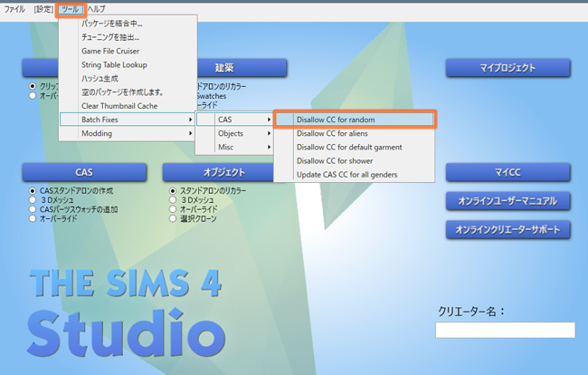Open オンラインクリエーターサポート
The image size is (588, 375).
click(508, 230)
